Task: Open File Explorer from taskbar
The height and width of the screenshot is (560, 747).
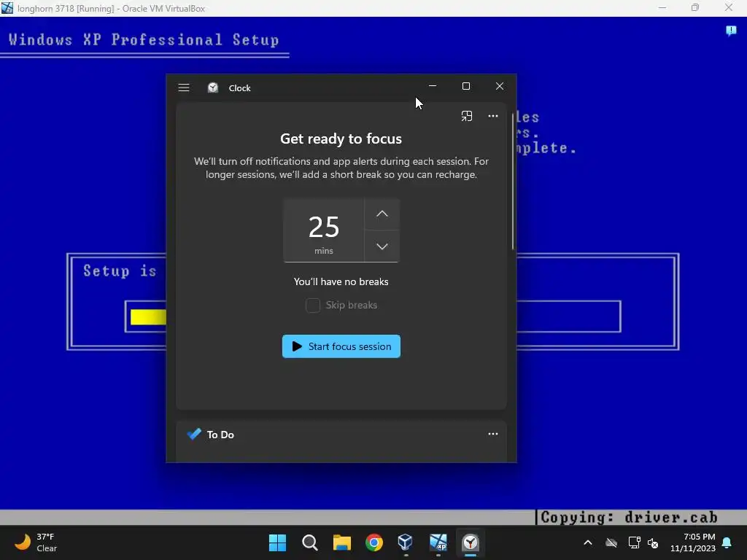Action: coord(342,542)
